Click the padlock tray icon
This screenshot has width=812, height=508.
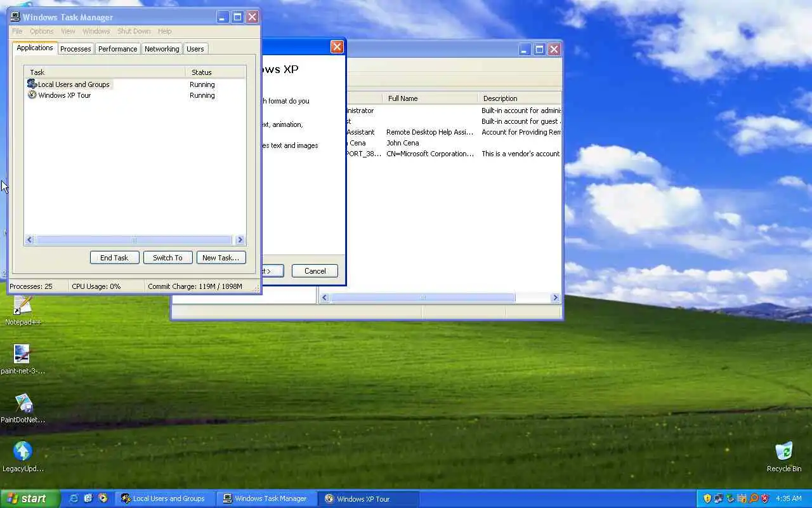coord(742,498)
